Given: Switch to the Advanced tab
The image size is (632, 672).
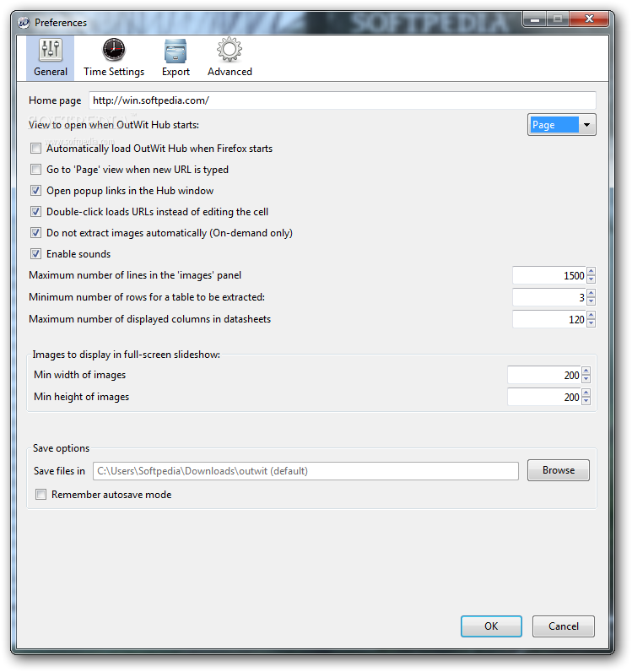Looking at the screenshot, I should pos(230,58).
